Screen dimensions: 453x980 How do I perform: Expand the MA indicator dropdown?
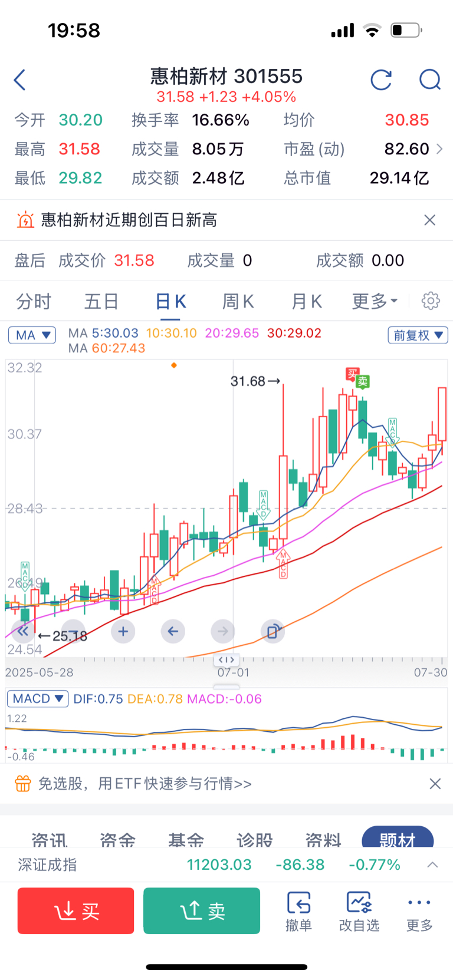coord(32,335)
